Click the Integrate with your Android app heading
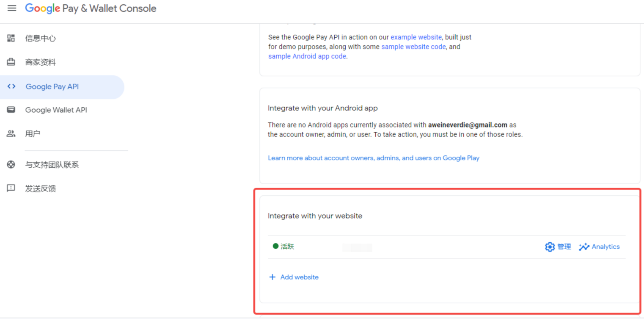Viewport: 644px width, 319px height. [322, 108]
